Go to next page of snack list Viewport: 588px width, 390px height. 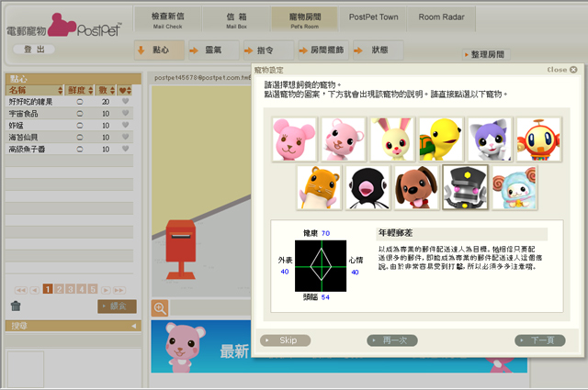tap(106, 290)
